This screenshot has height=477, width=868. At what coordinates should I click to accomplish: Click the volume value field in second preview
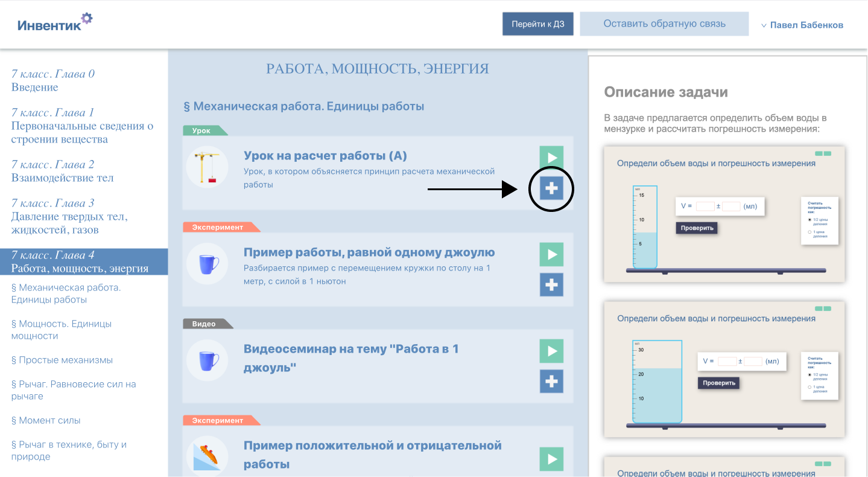point(727,361)
